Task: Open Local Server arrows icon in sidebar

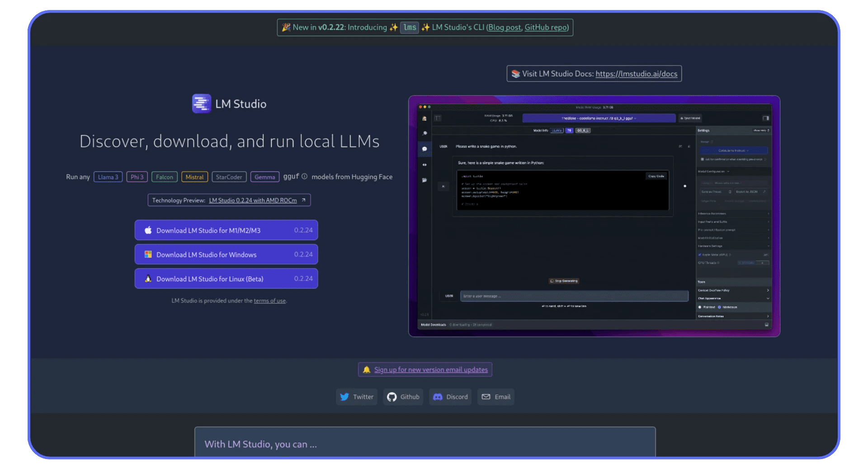Action: tap(425, 165)
